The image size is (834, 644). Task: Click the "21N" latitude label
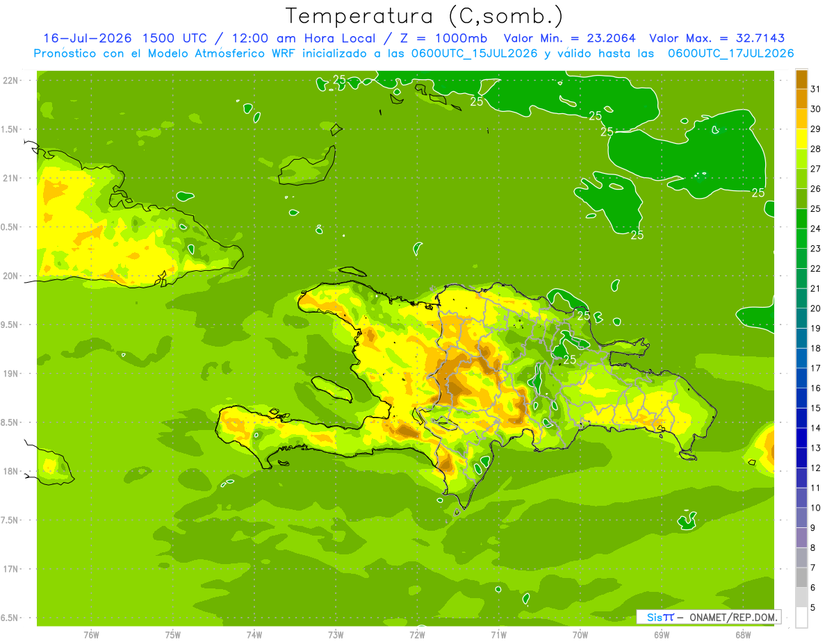[x=10, y=179]
